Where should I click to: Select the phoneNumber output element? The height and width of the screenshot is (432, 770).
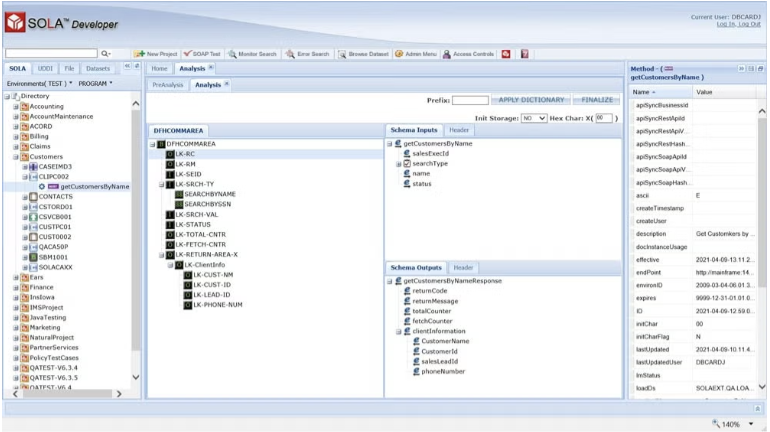tap(443, 372)
